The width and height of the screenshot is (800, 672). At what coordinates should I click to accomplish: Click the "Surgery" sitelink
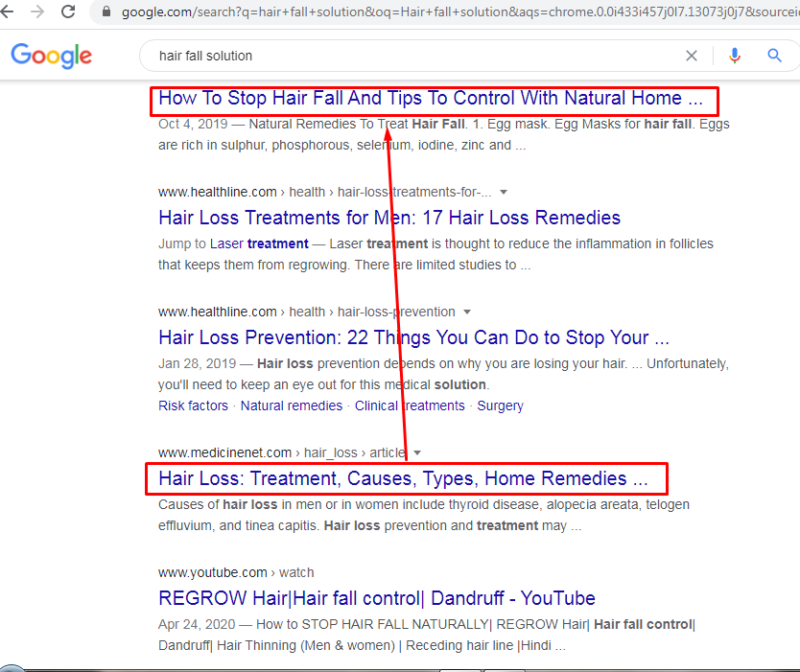[x=500, y=406]
